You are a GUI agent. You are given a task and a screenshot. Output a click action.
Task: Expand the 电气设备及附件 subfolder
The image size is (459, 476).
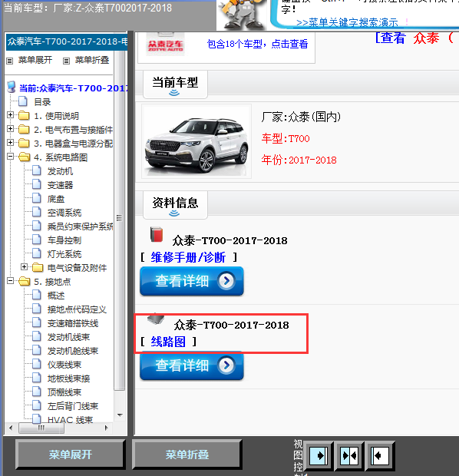[25, 266]
